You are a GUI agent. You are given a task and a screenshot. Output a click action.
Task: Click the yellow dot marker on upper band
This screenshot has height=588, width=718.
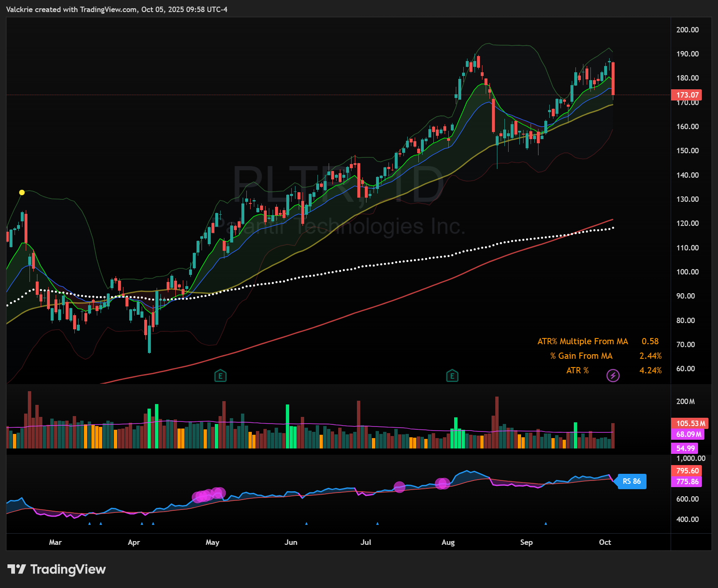pyautogui.click(x=22, y=192)
